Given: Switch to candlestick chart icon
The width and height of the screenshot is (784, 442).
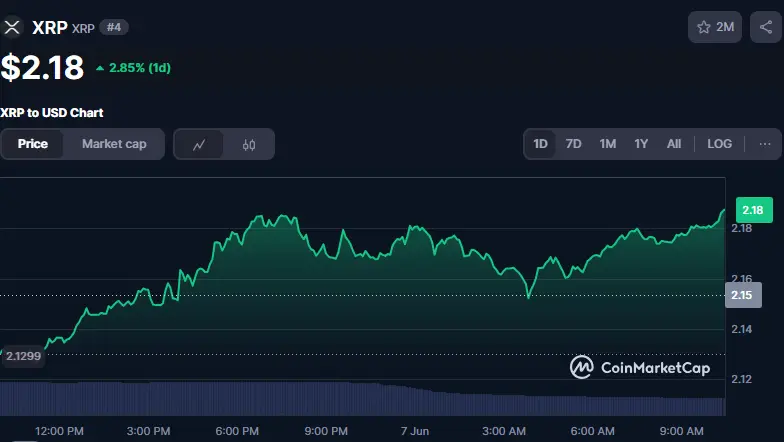Looking at the screenshot, I should (x=249, y=144).
